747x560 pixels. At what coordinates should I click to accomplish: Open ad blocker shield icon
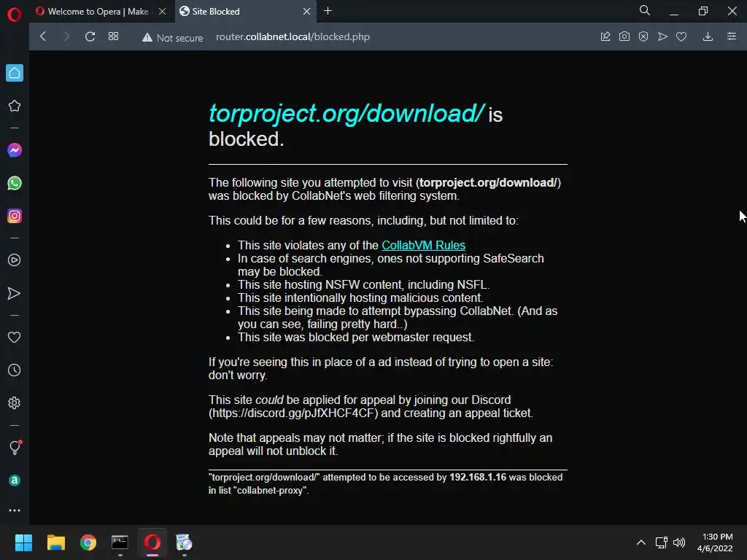[x=643, y=36]
